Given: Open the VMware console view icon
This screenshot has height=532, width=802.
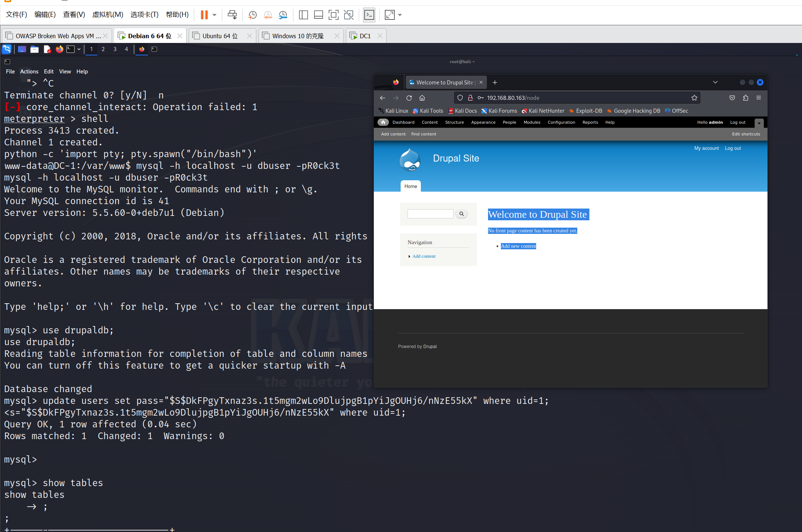Looking at the screenshot, I should click(369, 15).
